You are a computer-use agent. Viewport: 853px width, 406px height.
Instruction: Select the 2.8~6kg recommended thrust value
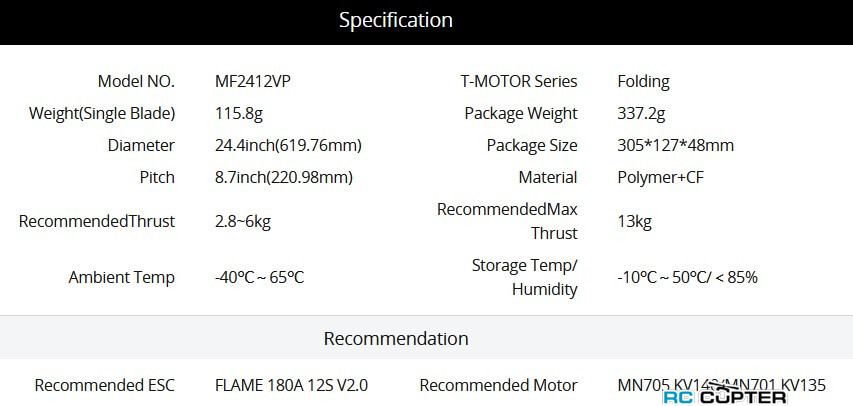[x=243, y=222]
